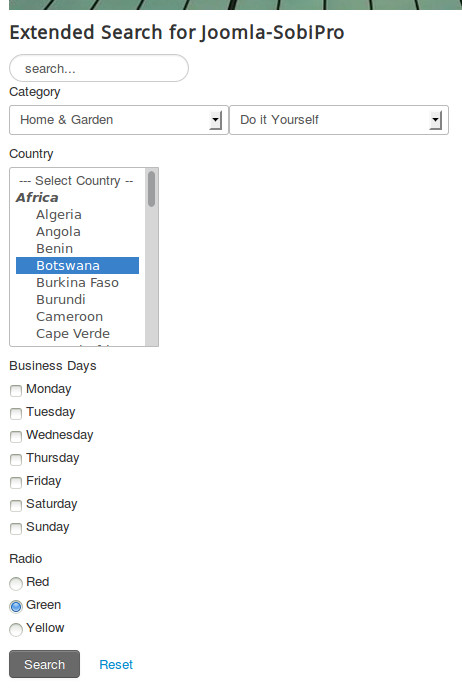
Task: Click the search text input field
Action: click(99, 68)
